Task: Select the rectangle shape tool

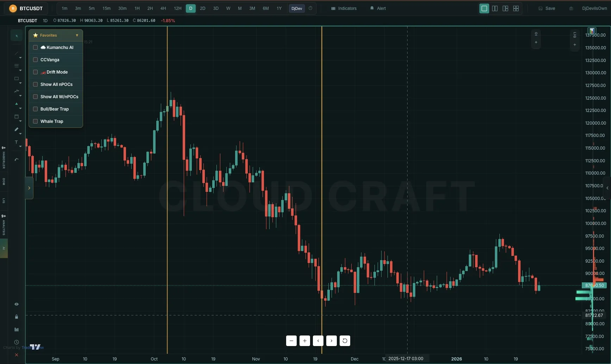Action: click(x=16, y=79)
